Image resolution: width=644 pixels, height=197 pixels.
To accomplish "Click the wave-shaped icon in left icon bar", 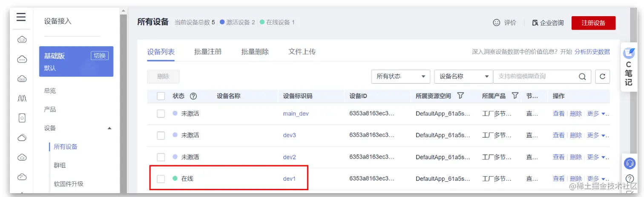I will (22, 98).
